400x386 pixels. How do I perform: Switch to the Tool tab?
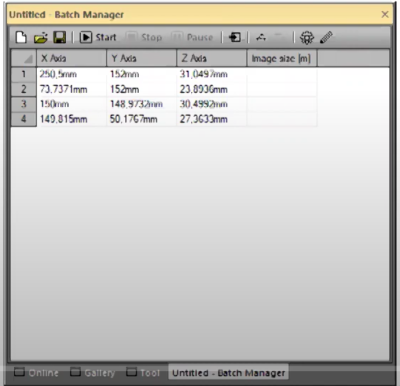(143, 372)
